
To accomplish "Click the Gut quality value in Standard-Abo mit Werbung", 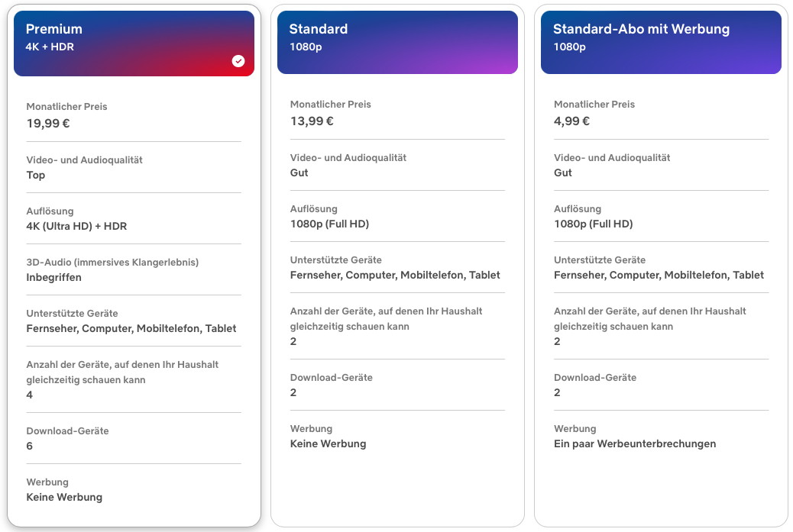I will click(x=563, y=173).
